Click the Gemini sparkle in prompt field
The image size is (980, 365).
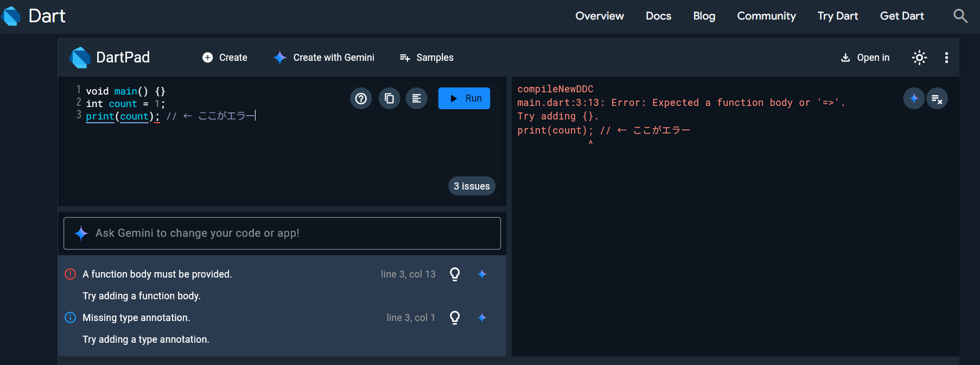click(x=81, y=233)
